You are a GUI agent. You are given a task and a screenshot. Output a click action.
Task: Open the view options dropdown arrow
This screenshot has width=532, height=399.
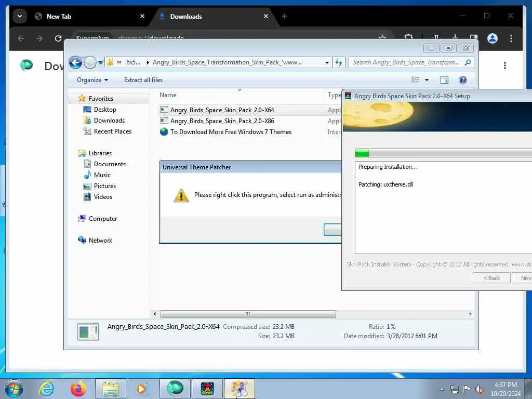coord(427,80)
